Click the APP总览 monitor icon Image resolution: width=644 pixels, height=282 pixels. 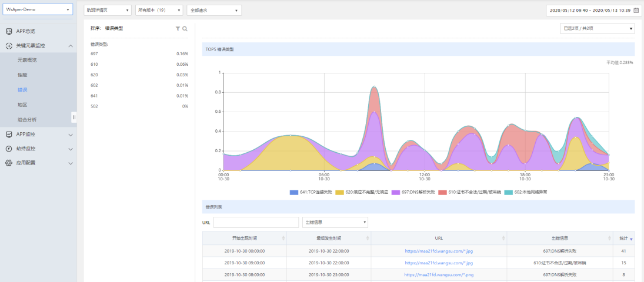coord(9,31)
